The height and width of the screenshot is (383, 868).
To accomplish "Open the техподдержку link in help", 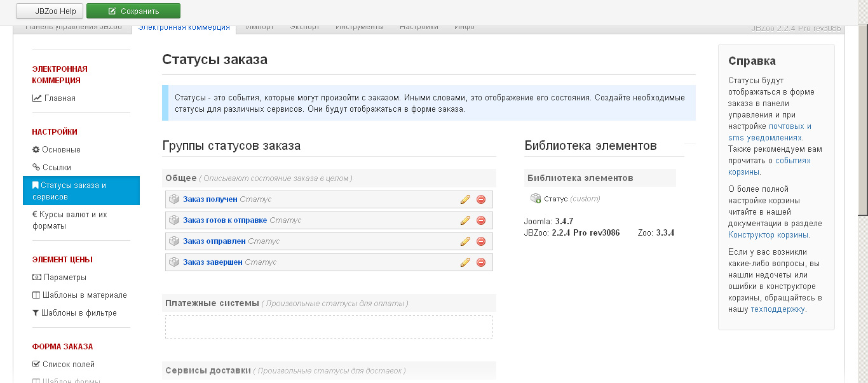I will coord(778,309).
